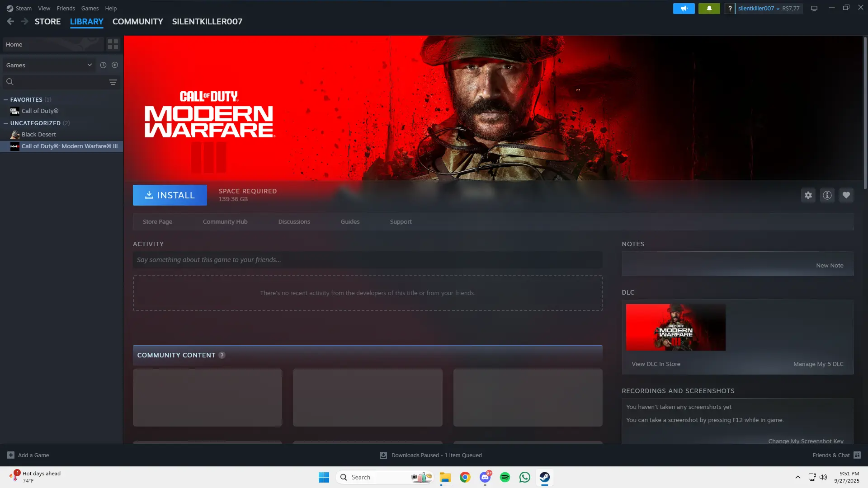Open the Games filter dropdown
The height and width of the screenshot is (488, 868).
49,65
